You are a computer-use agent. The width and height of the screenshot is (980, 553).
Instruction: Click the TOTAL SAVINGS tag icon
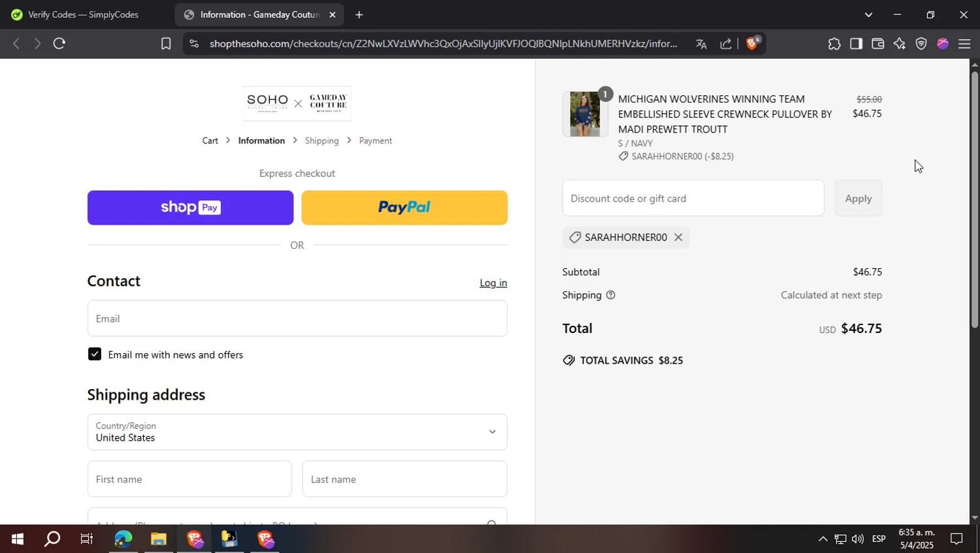click(x=569, y=360)
